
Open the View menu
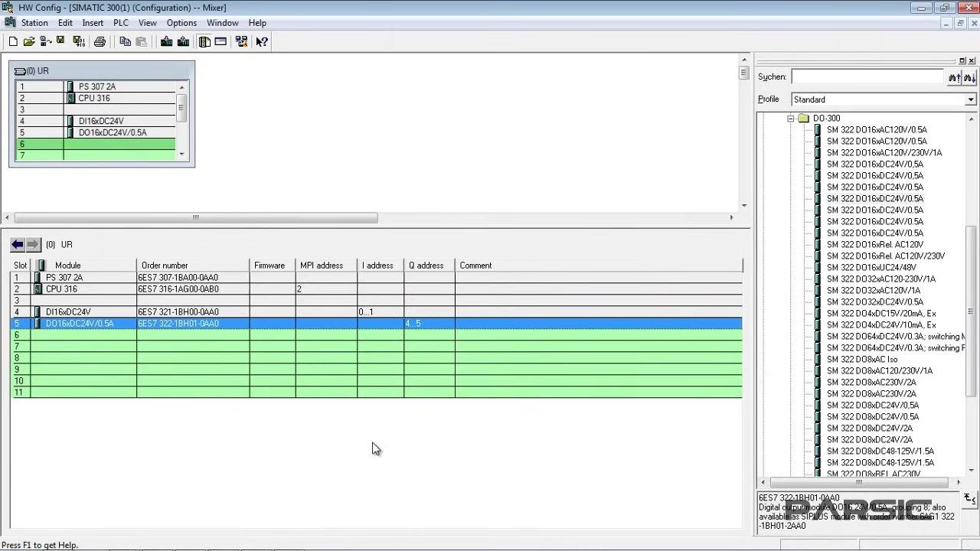pos(147,23)
